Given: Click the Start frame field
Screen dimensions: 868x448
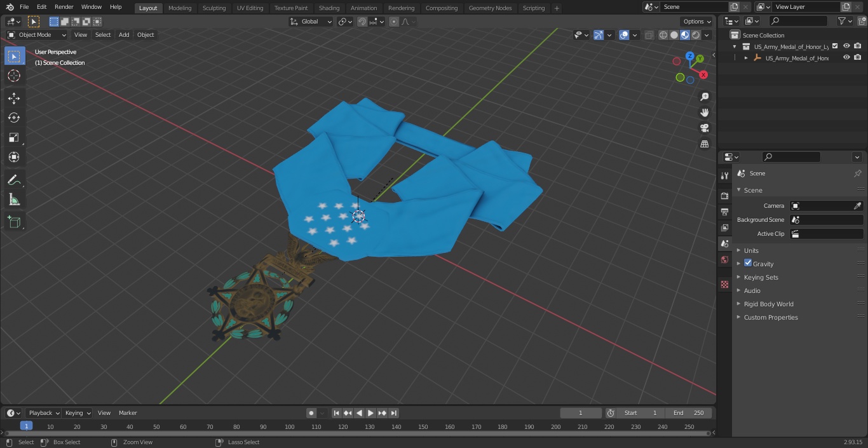Looking at the screenshot, I should click(641, 413).
